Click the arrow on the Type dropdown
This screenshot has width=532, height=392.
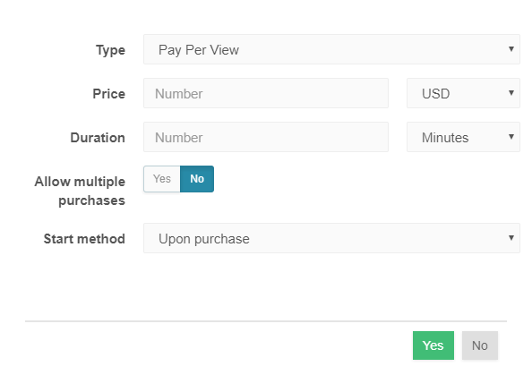tap(511, 49)
